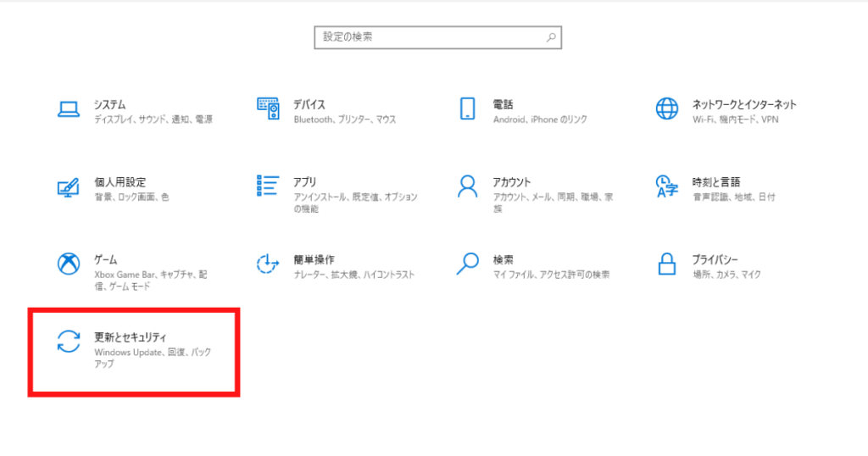Click the text 'アンインストール、既定値、オプションの機能'
Screen dimensions: 868x456
coord(355,203)
